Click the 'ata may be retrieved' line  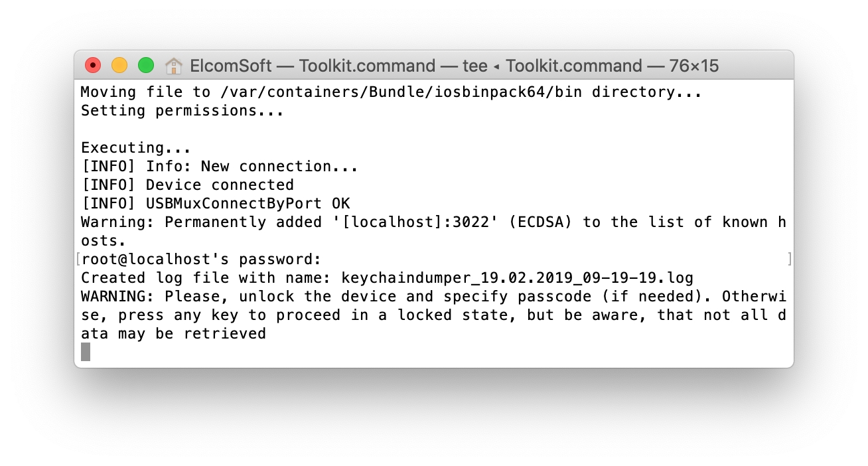point(173,334)
